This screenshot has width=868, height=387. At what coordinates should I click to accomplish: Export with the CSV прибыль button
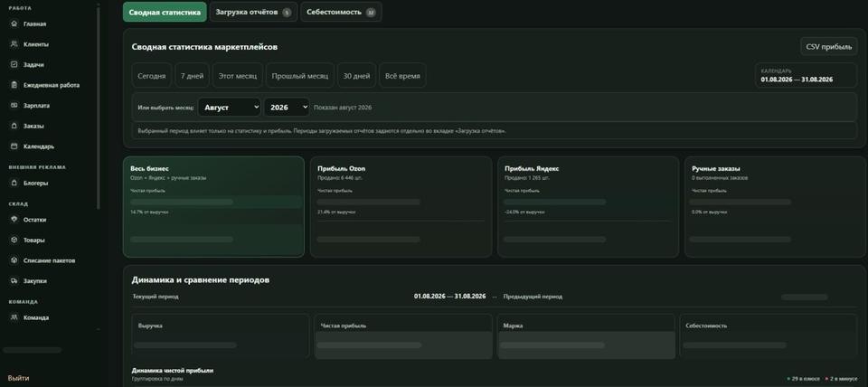pos(829,46)
